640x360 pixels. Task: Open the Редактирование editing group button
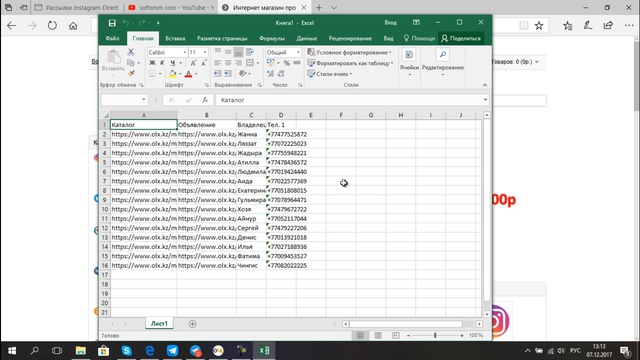pos(442,62)
